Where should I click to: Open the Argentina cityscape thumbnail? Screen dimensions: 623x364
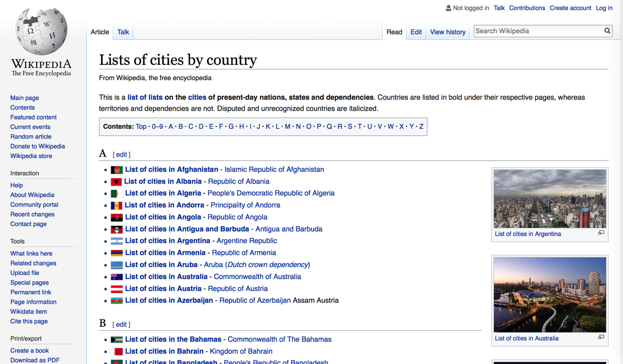click(x=550, y=199)
